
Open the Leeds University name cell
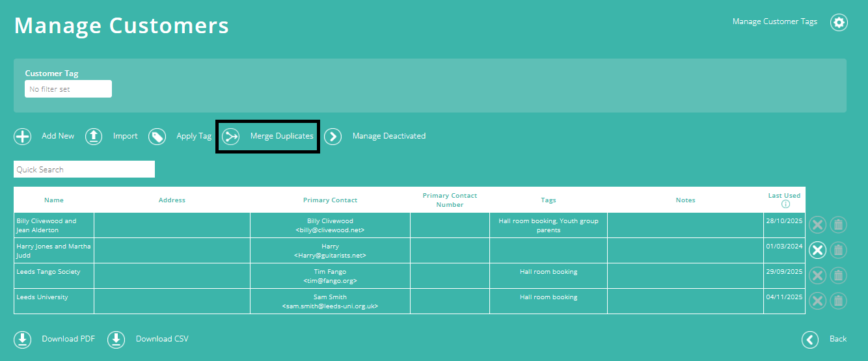click(x=54, y=301)
